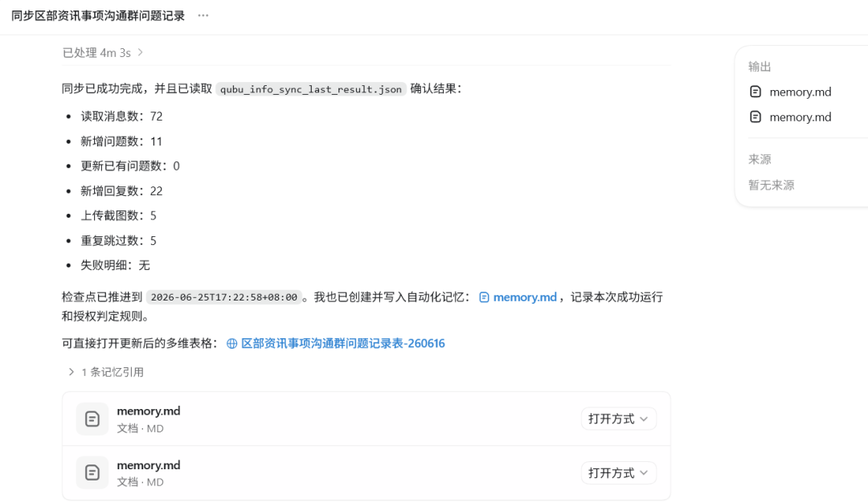Click the 重复跳过数：5 list item
The width and height of the screenshot is (868, 503).
pos(118,240)
